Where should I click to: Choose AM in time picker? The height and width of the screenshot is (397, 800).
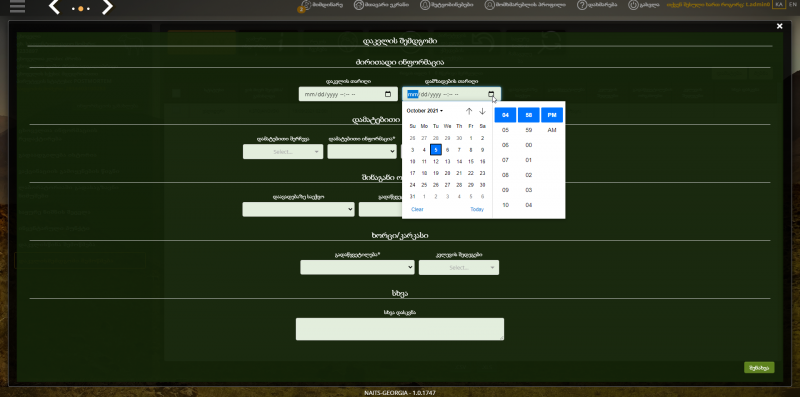(552, 130)
